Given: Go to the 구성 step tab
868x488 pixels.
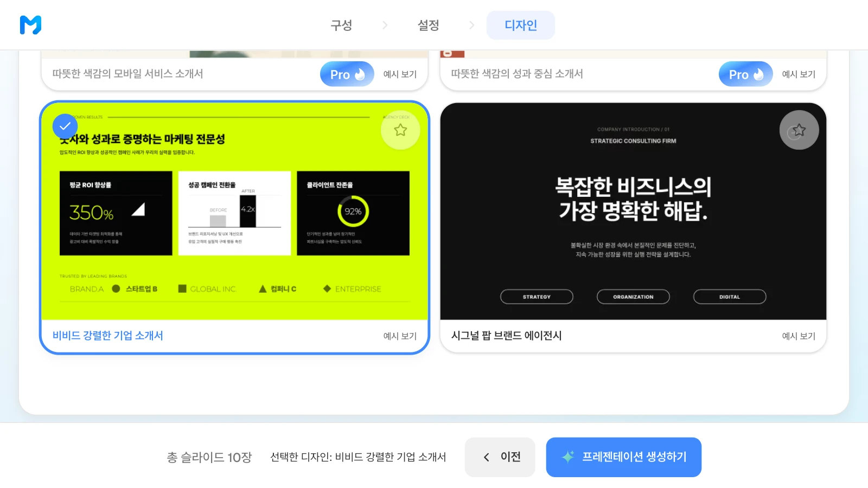Looking at the screenshot, I should 341,25.
